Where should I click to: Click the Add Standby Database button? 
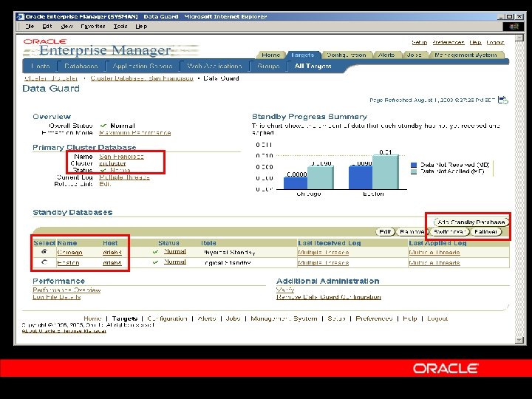point(471,222)
